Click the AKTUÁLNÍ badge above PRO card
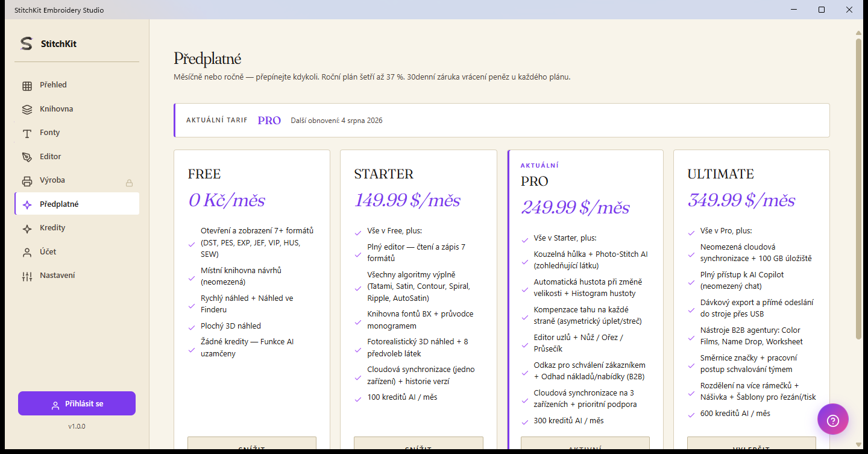Image resolution: width=868 pixels, height=454 pixels. 539,165
